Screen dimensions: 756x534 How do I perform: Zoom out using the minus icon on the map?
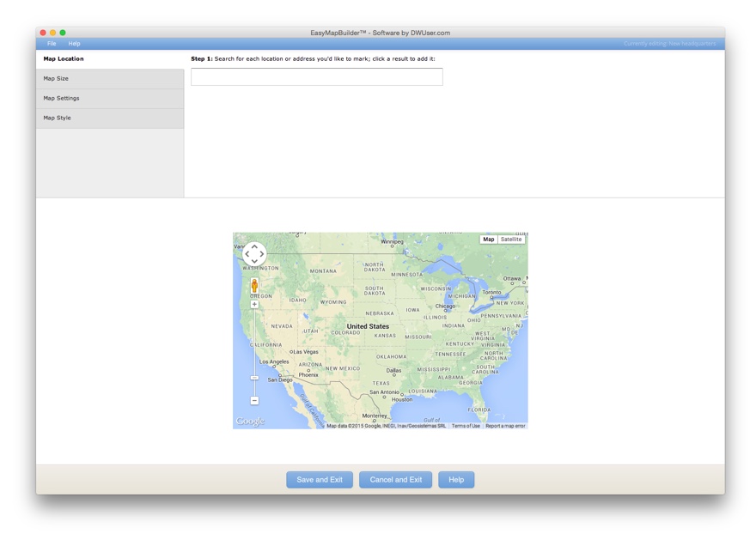click(x=254, y=401)
